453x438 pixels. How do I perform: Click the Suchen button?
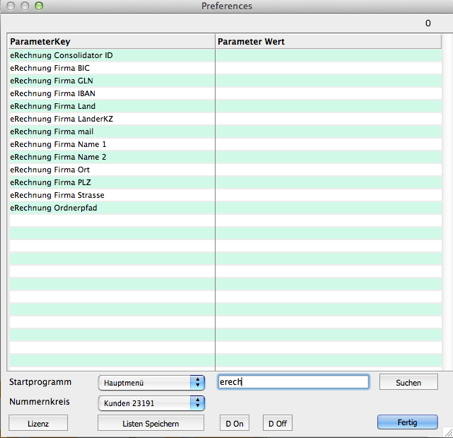[x=408, y=382]
